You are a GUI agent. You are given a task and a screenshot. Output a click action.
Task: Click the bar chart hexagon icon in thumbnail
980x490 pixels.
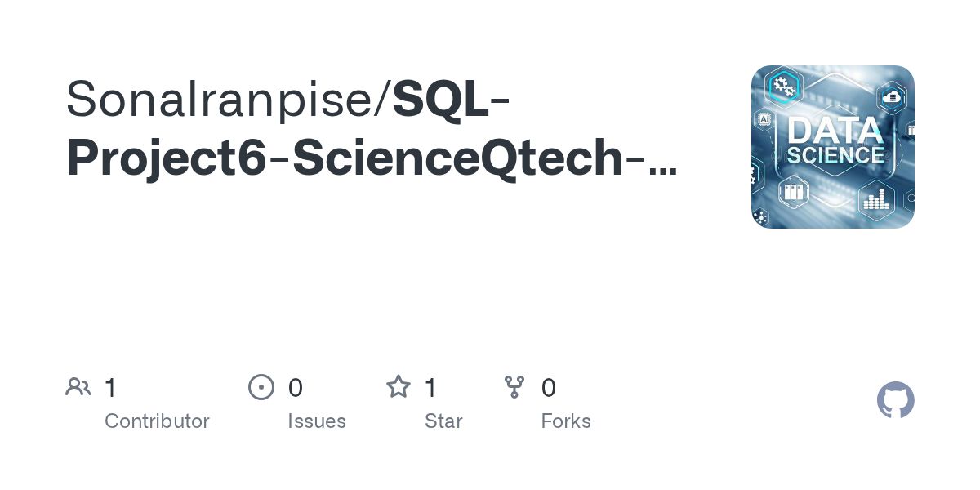click(876, 201)
